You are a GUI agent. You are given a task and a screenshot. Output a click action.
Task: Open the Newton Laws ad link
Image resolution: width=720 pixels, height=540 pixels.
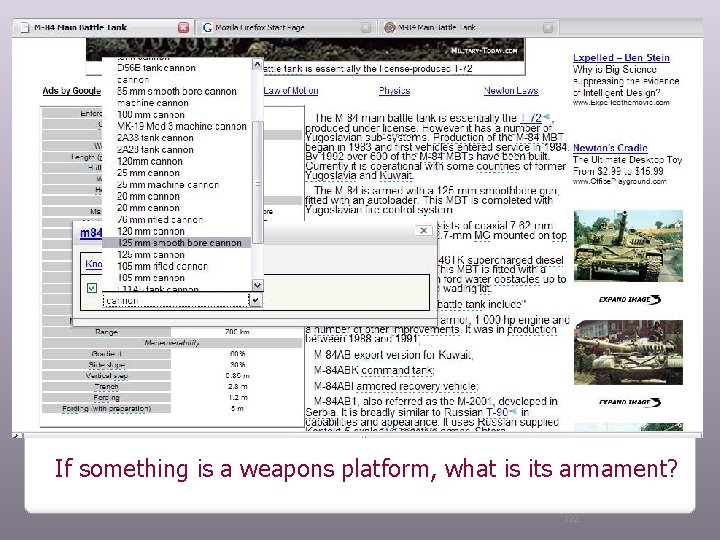point(511,90)
